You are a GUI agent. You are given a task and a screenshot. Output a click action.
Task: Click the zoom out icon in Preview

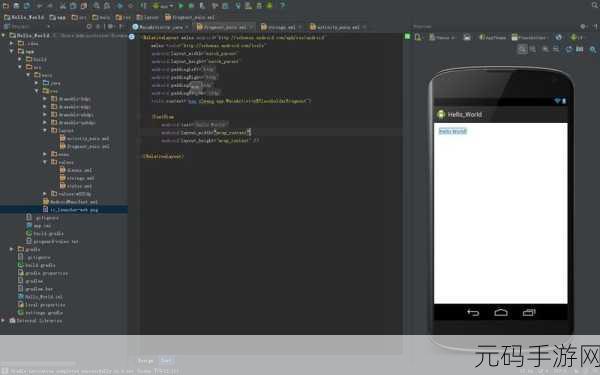coord(556,49)
